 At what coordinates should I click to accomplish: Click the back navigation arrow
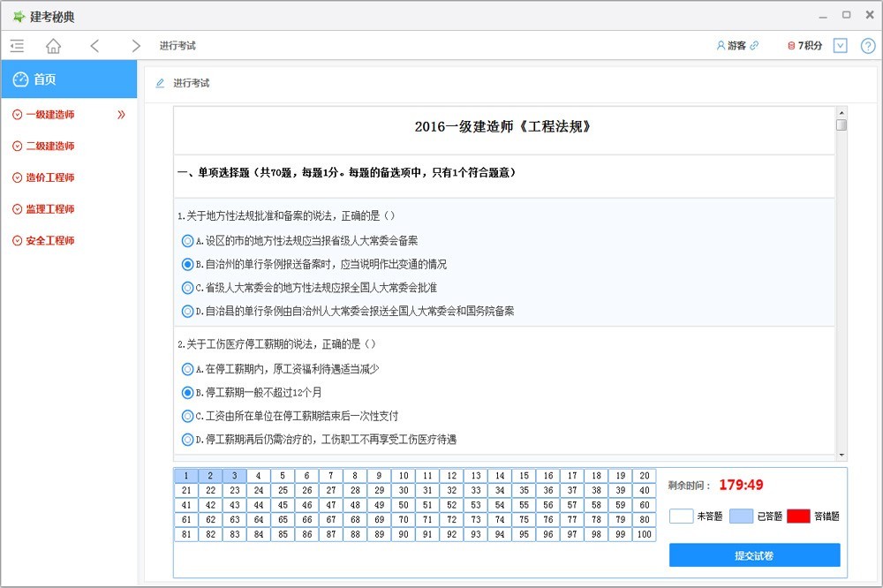click(x=94, y=45)
